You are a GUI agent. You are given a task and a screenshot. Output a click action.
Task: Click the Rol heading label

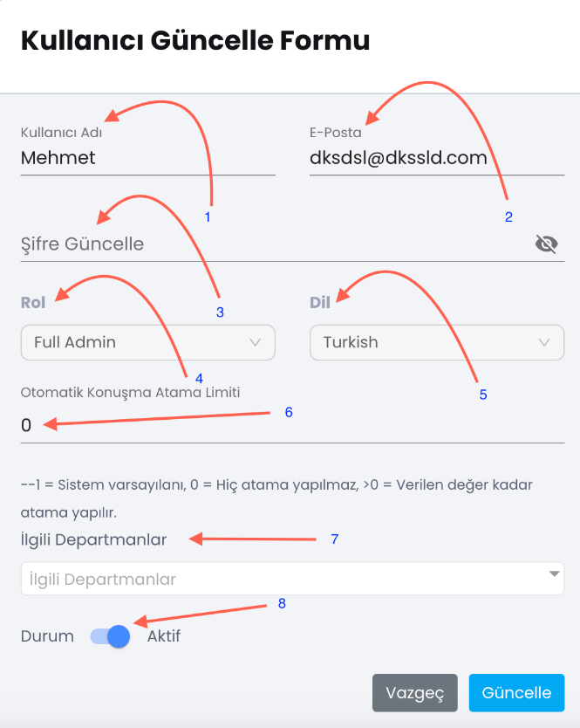click(x=33, y=303)
